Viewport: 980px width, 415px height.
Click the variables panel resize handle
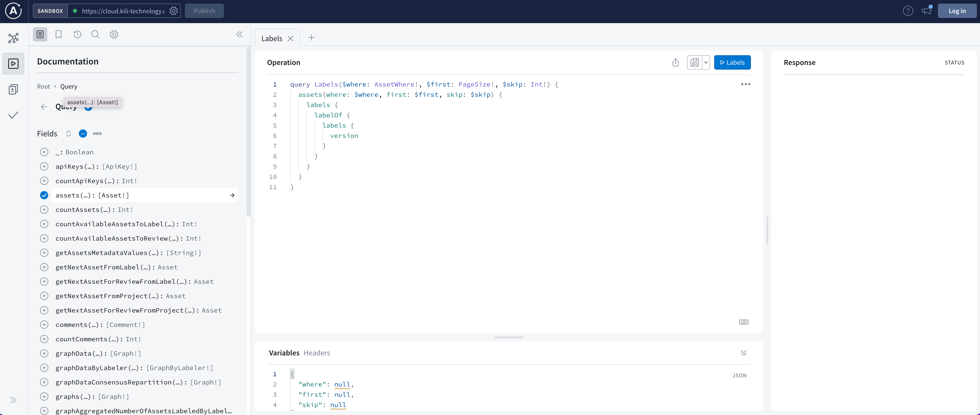[x=509, y=337]
